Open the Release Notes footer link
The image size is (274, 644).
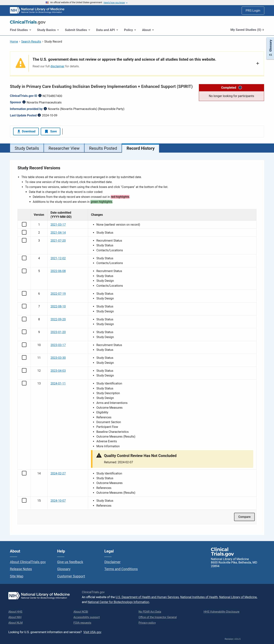pos(21,569)
